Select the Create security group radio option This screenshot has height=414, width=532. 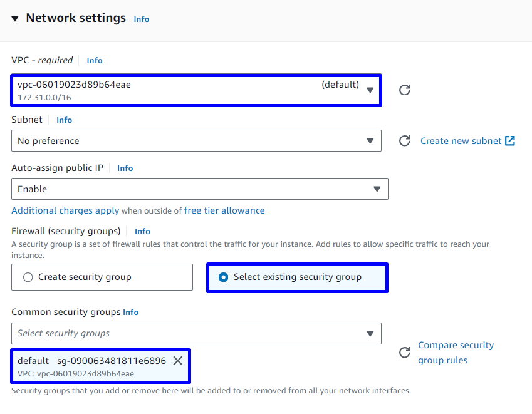28,277
